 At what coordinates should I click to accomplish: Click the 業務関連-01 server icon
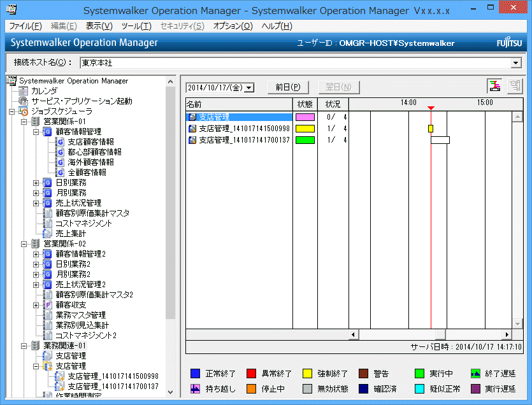point(35,346)
